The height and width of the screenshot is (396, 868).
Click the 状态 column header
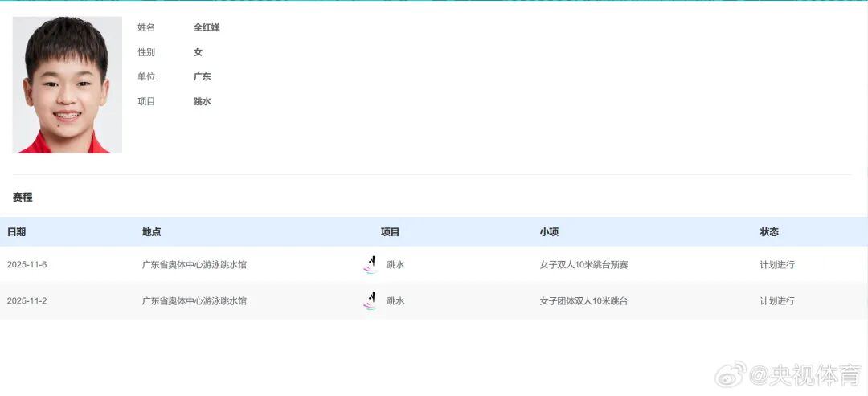click(x=769, y=232)
